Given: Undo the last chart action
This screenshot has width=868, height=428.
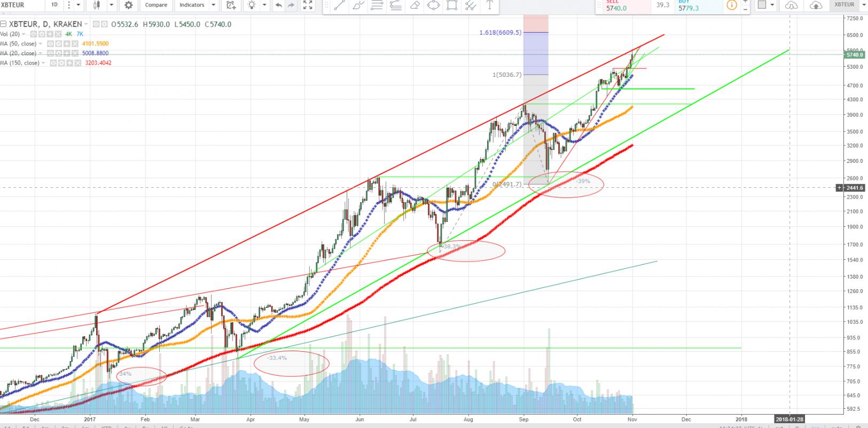Looking at the screenshot, I should click(x=278, y=5).
